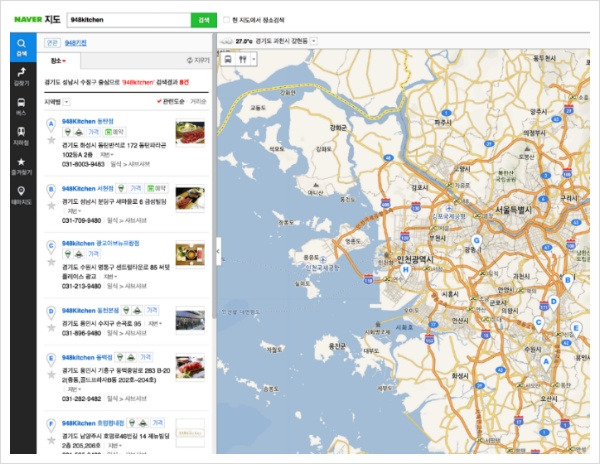The width and height of the screenshot is (600, 464).
Task: Click map marker G near 광명시
Action: pyautogui.click(x=476, y=242)
